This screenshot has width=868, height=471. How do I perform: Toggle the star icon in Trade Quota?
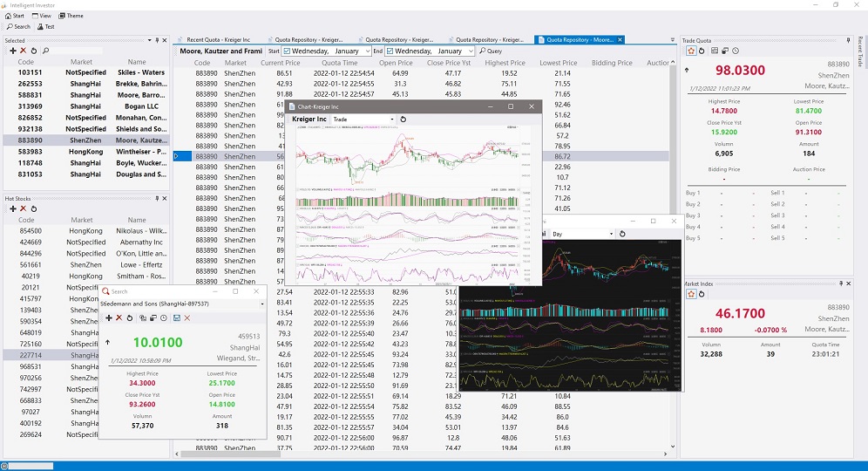[x=691, y=51]
